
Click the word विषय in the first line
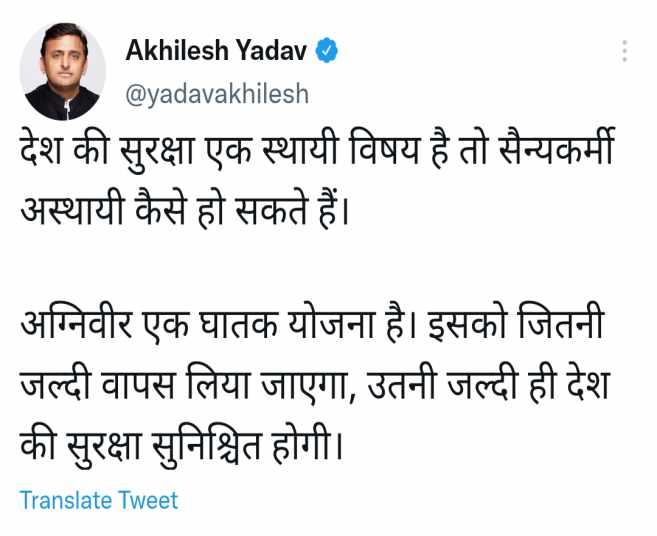384,149
